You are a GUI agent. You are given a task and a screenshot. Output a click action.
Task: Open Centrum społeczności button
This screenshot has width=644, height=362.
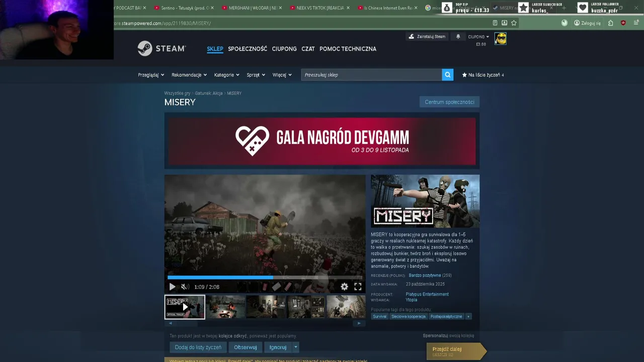[x=449, y=102]
